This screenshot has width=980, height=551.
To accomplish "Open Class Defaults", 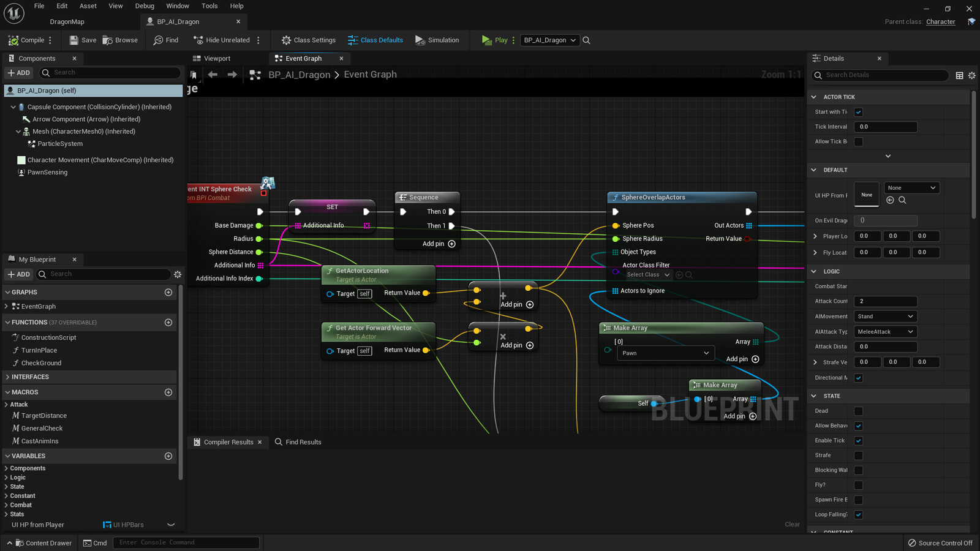I will click(x=375, y=40).
